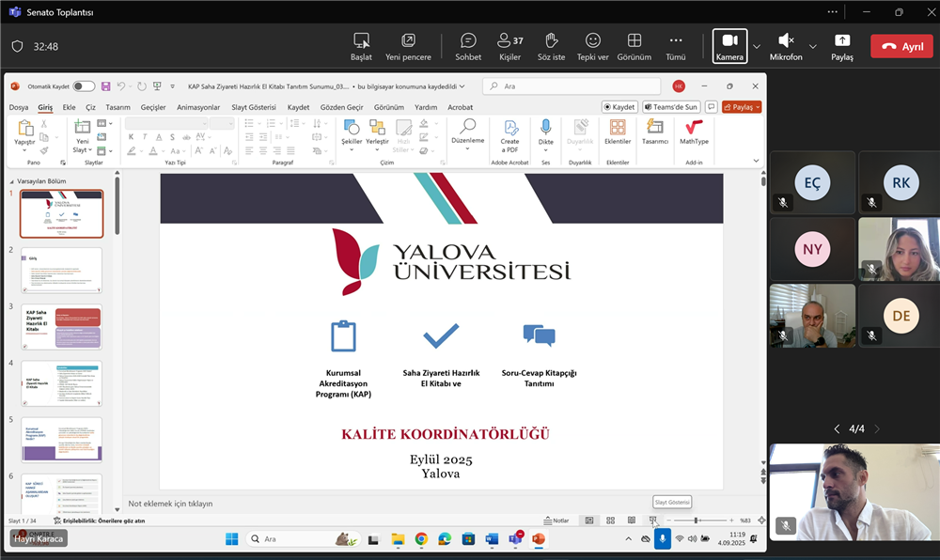Customize the quick access toolbar dropdown
The width and height of the screenshot is (940, 560).
tap(173, 86)
